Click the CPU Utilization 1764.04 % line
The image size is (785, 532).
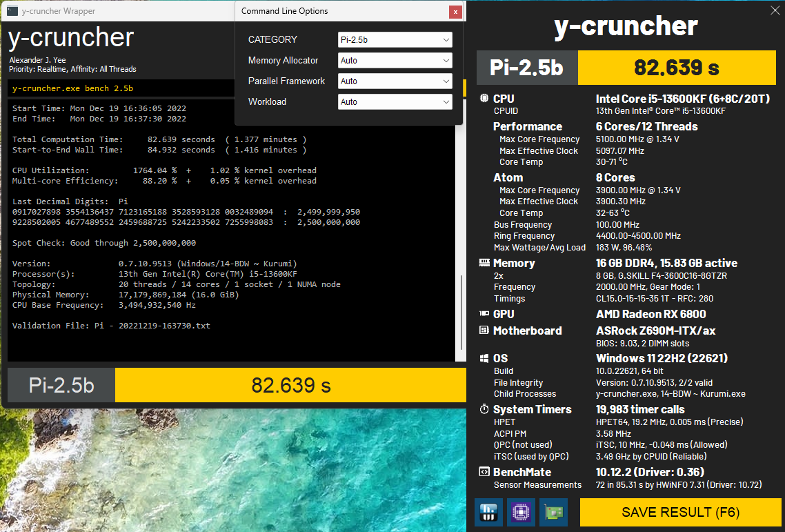pyautogui.click(x=164, y=170)
